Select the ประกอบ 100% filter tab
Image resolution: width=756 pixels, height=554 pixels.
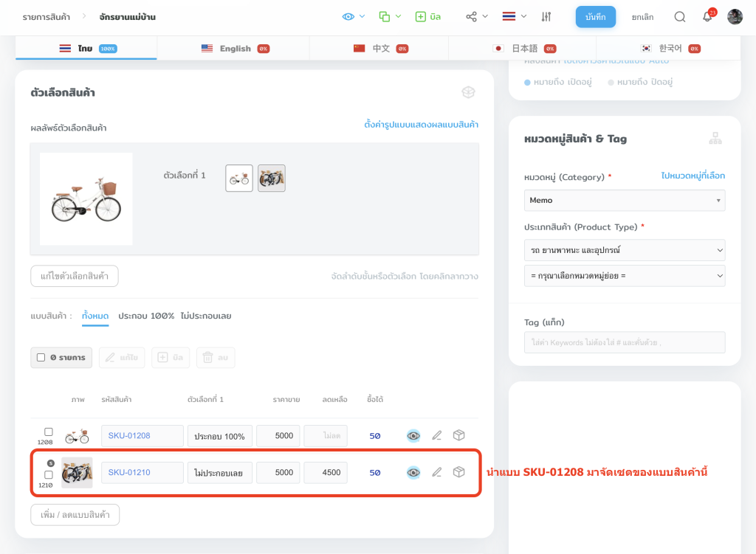point(146,316)
